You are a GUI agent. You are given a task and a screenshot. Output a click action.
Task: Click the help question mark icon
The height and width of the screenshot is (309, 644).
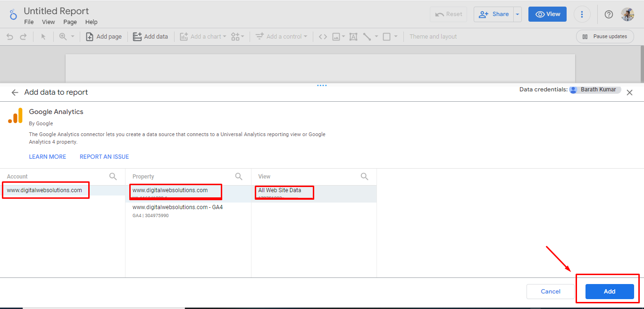pos(609,14)
